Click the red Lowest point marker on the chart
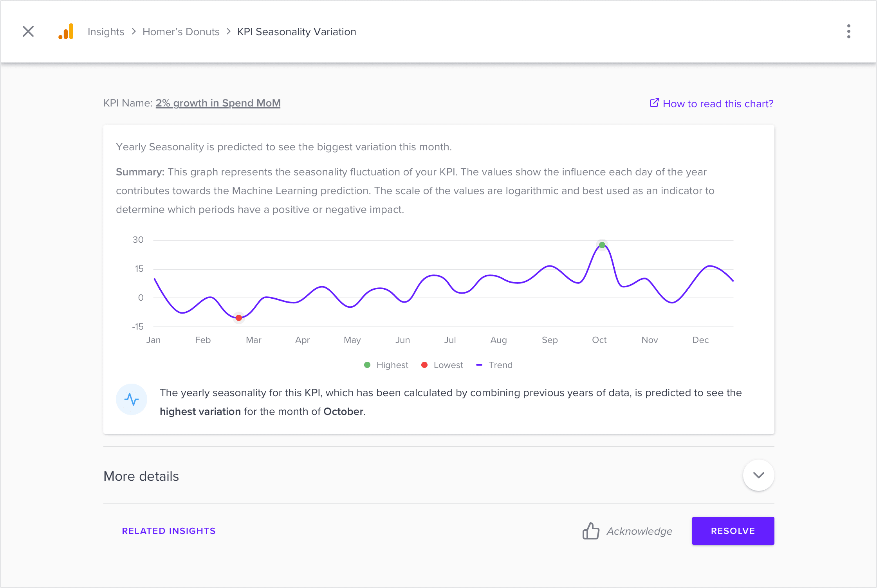877x588 pixels. tap(238, 318)
